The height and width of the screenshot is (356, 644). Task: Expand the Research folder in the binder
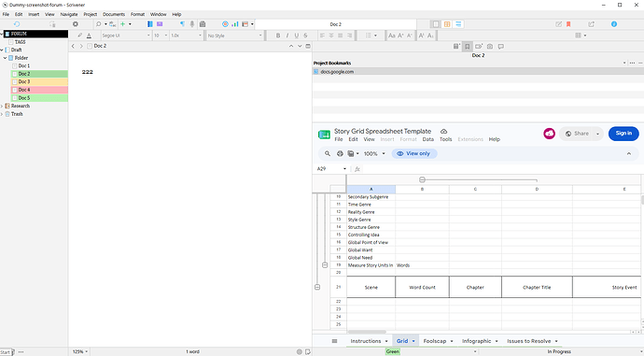2,107
